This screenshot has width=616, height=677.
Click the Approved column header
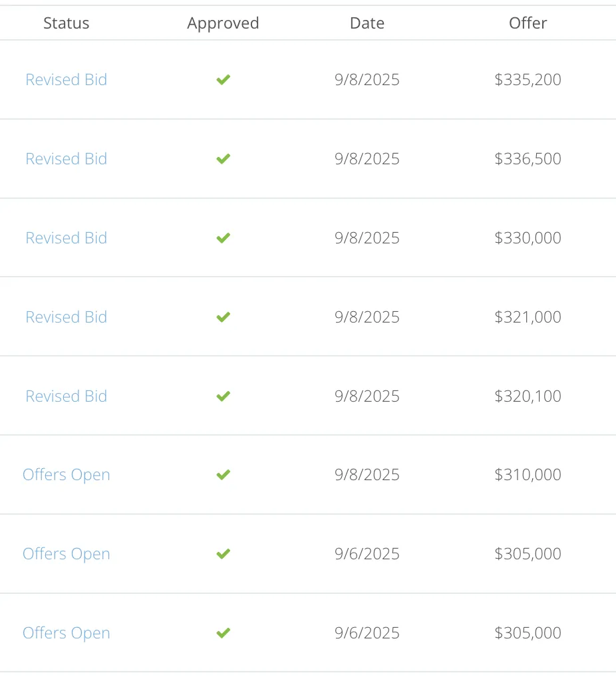223,24
